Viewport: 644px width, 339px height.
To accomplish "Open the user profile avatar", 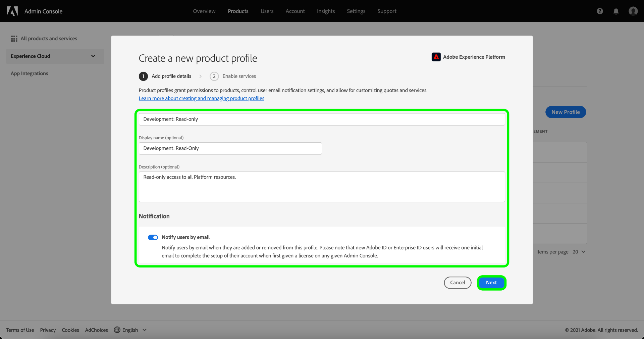I will tap(633, 11).
